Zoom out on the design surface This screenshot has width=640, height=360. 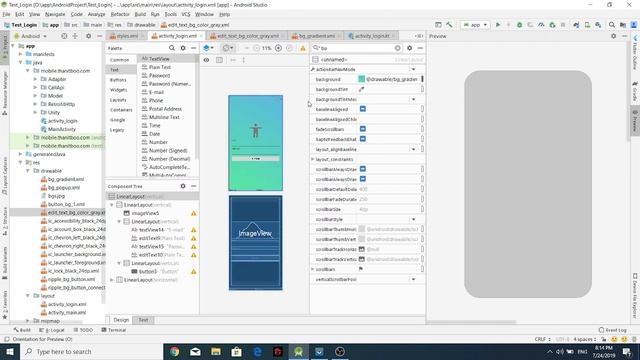pos(257,48)
